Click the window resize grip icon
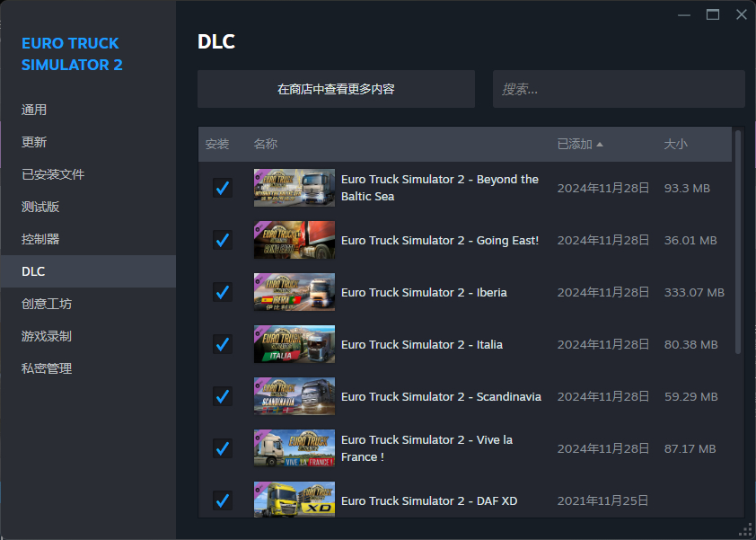The image size is (756, 540). 746,530
